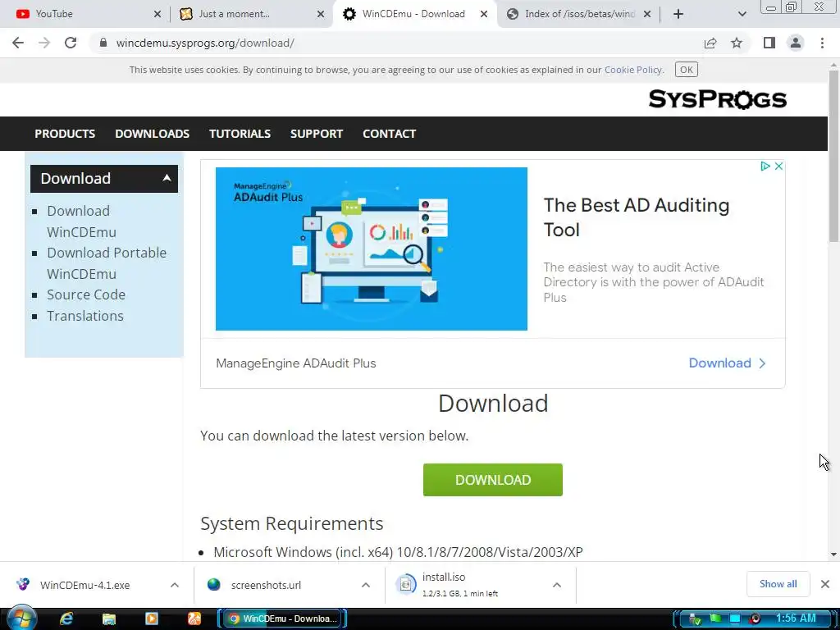The height and width of the screenshot is (630, 840).
Task: Open the Cookie Policy link
Action: 632,70
